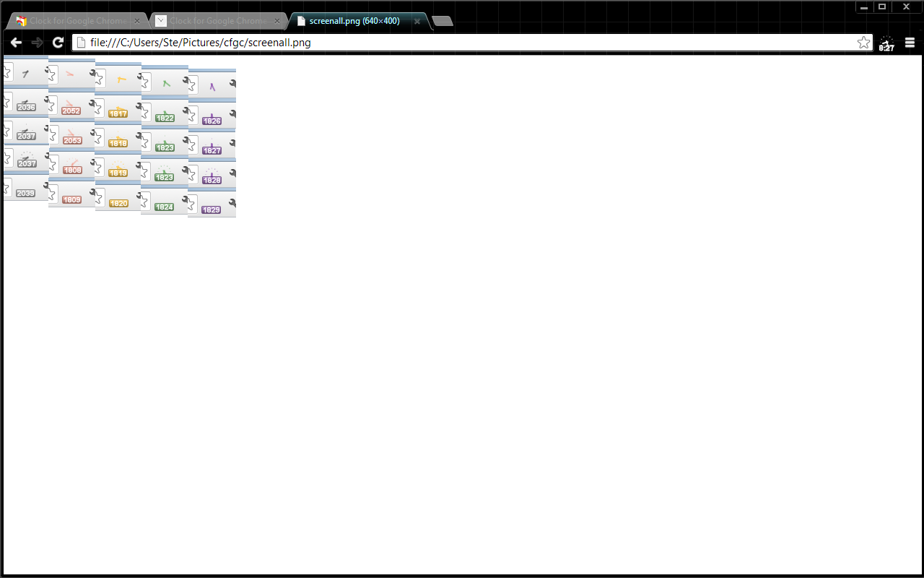The image size is (924, 578).
Task: Click inside the address bar field
Action: (361, 43)
